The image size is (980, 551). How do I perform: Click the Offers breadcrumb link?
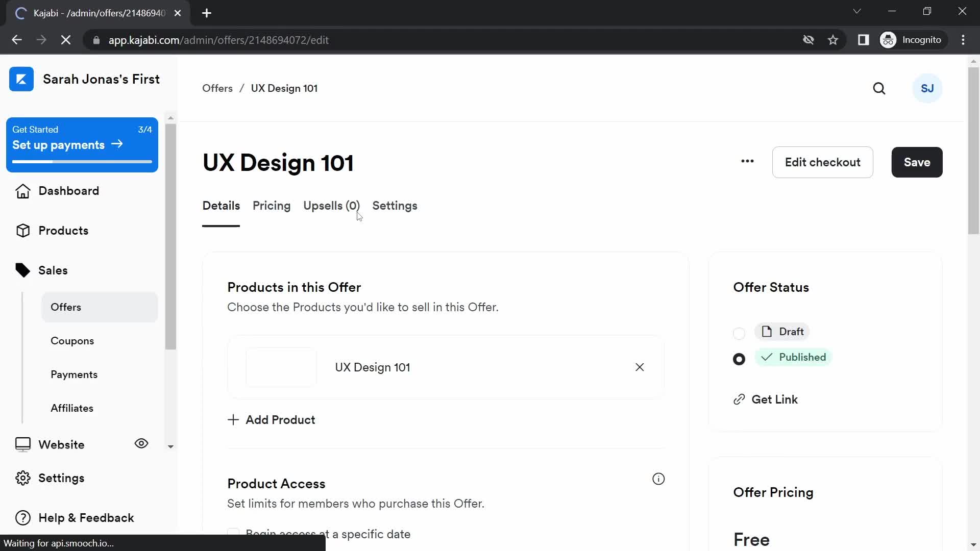(217, 88)
